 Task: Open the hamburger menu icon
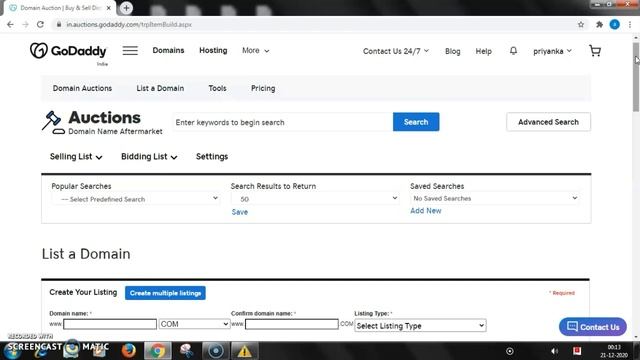point(130,51)
